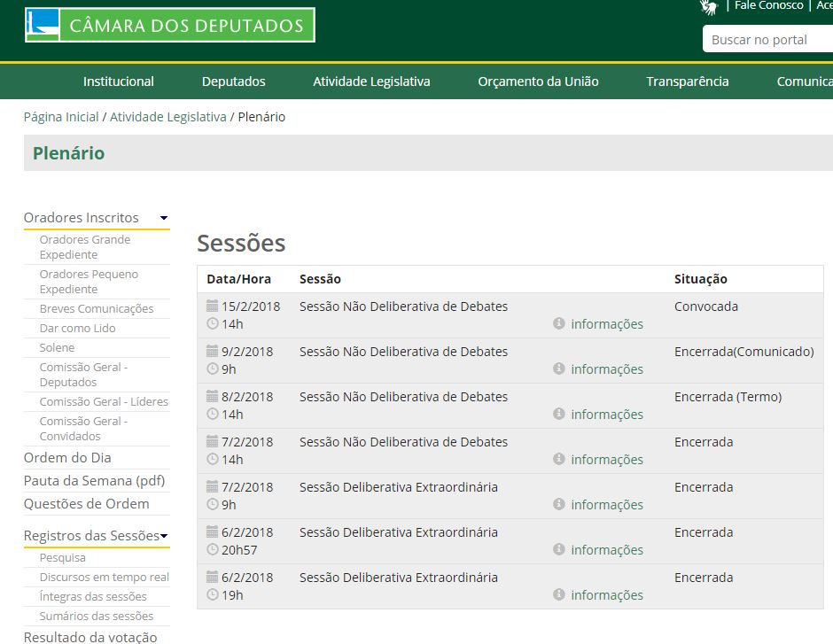The image size is (833, 644).
Task: Focus the Buscar no portal search field
Action: [x=767, y=39]
